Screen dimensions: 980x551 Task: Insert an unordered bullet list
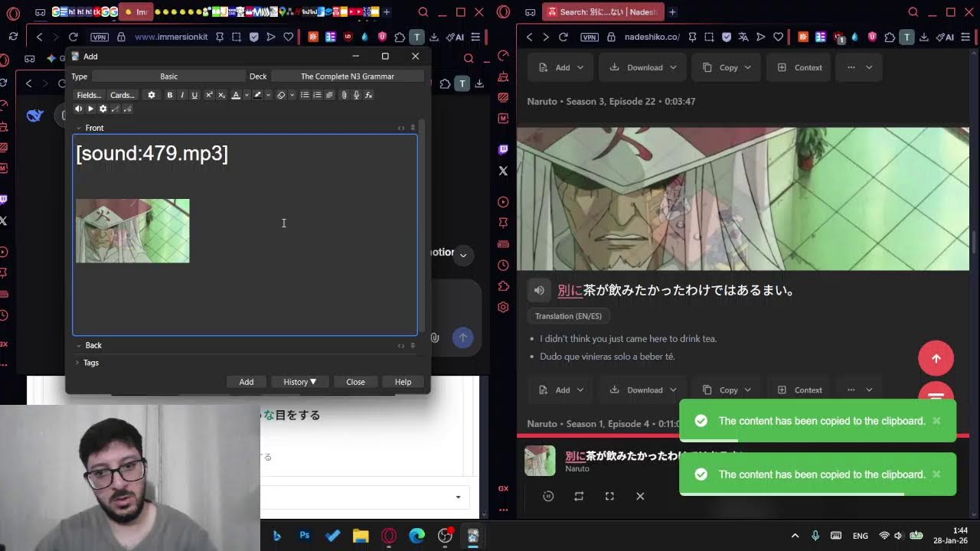point(305,95)
